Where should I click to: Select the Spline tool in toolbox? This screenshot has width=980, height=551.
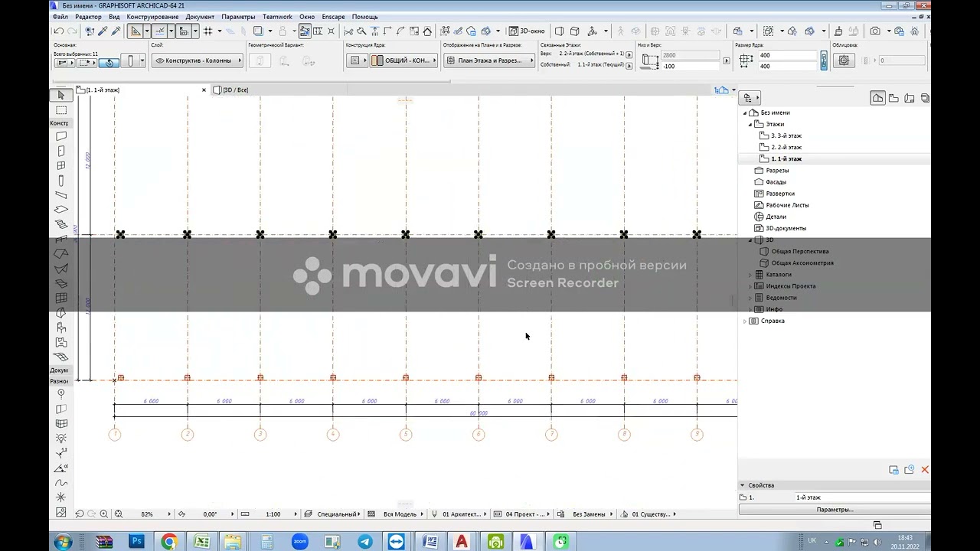tap(60, 483)
